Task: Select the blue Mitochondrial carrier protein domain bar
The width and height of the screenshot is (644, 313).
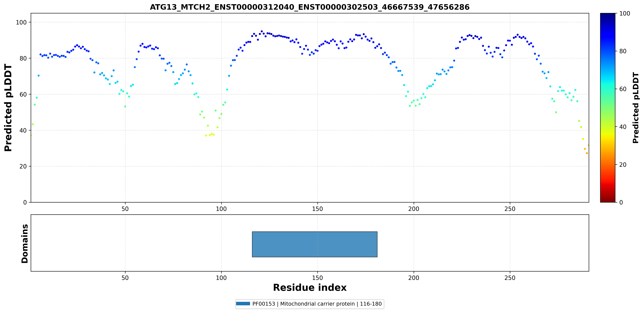Action: coord(315,244)
